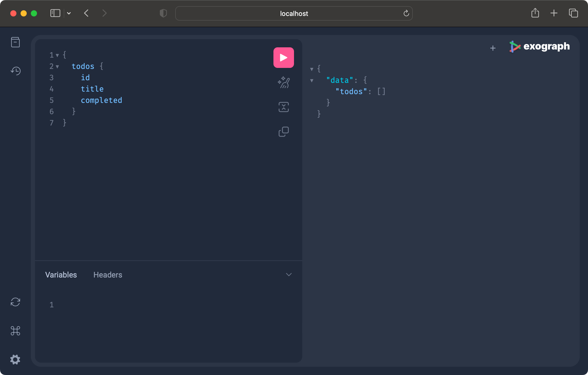
Task: Prettify the query with the magic wand icon
Action: point(283,83)
